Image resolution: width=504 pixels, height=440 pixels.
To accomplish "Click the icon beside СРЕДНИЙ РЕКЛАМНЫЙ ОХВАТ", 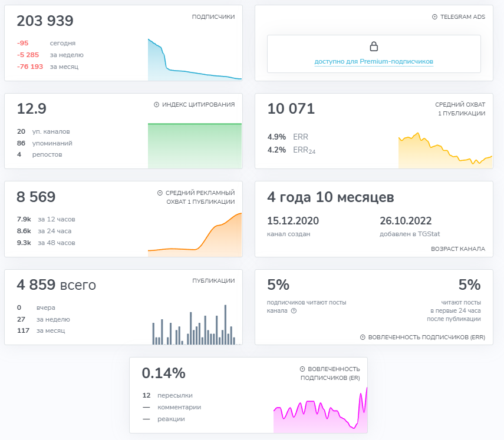I will tap(160, 193).
